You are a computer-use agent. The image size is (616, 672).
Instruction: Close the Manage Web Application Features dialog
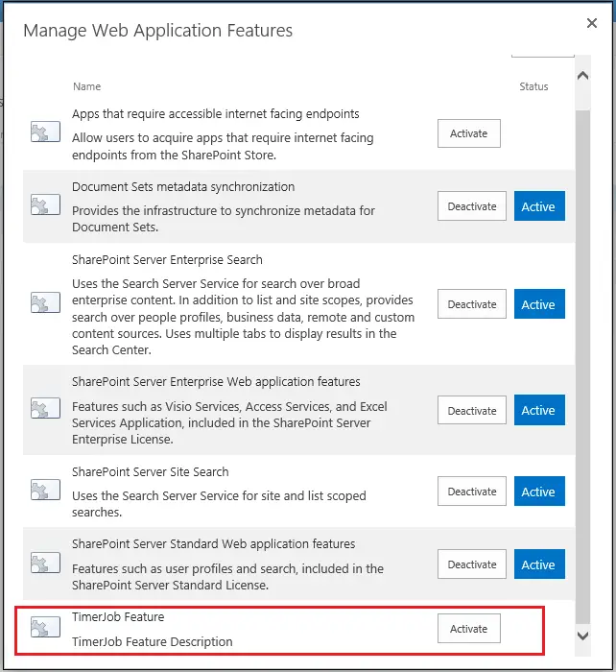[x=592, y=23]
